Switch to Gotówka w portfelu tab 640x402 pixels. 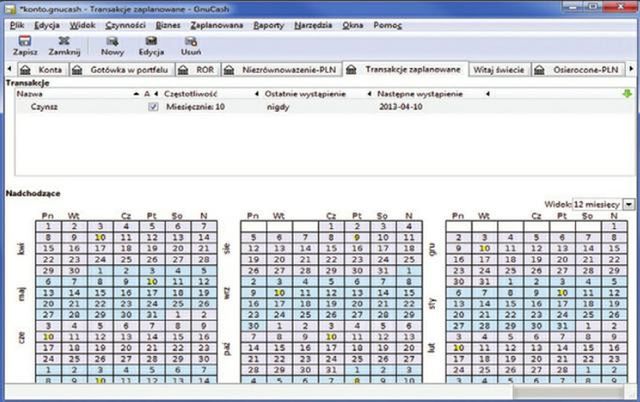[x=122, y=70]
